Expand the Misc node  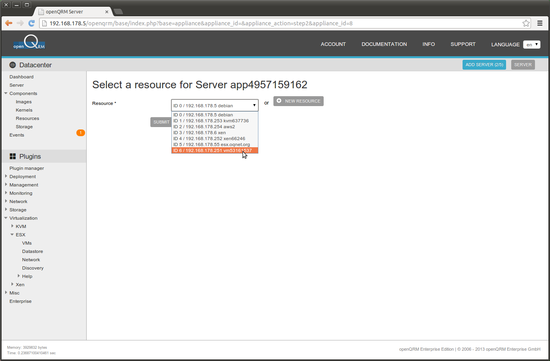6,293
